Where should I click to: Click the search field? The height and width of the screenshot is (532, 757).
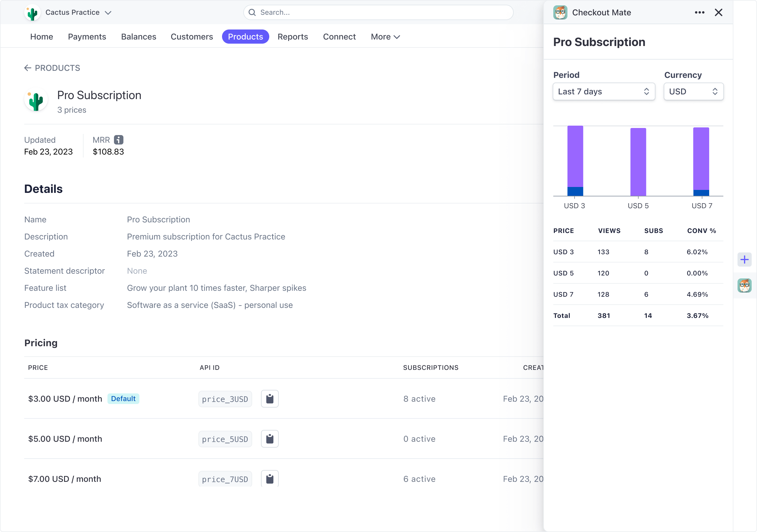(x=378, y=12)
